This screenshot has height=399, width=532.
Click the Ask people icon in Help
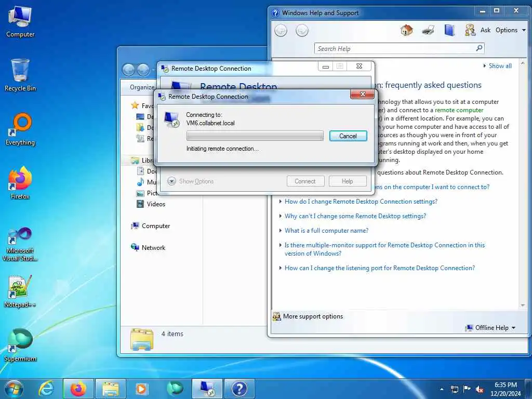[470, 30]
